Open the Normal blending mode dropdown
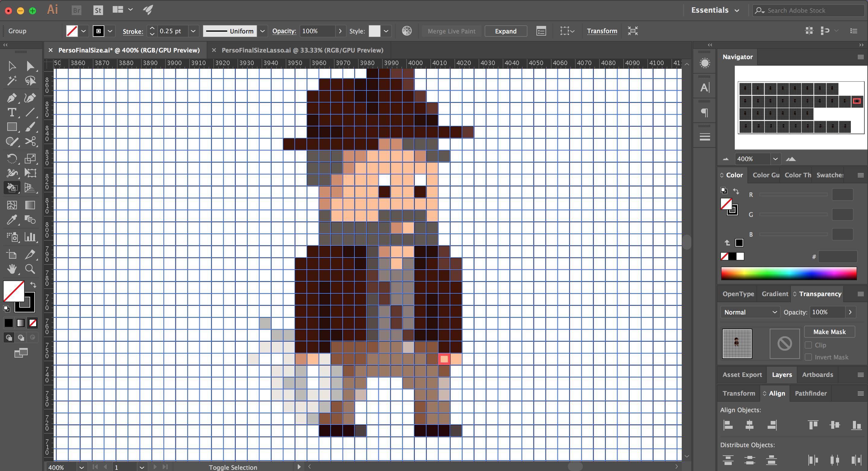Viewport: 868px width, 471px height. pyautogui.click(x=750, y=312)
